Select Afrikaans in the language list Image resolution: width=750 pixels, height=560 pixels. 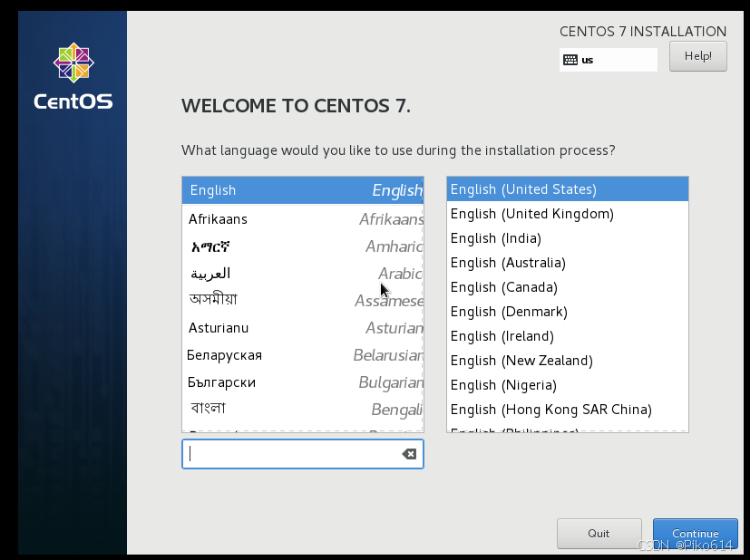[x=303, y=219]
